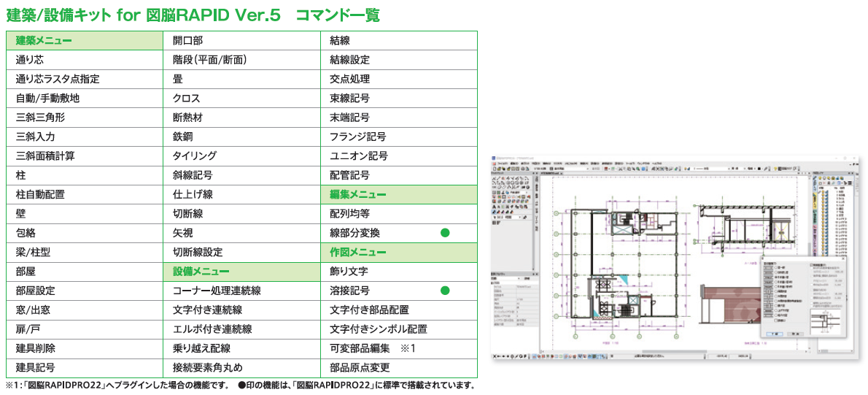The width and height of the screenshot is (868, 395).
Task: Click the 結線設定 entry
Action: [x=398, y=60]
